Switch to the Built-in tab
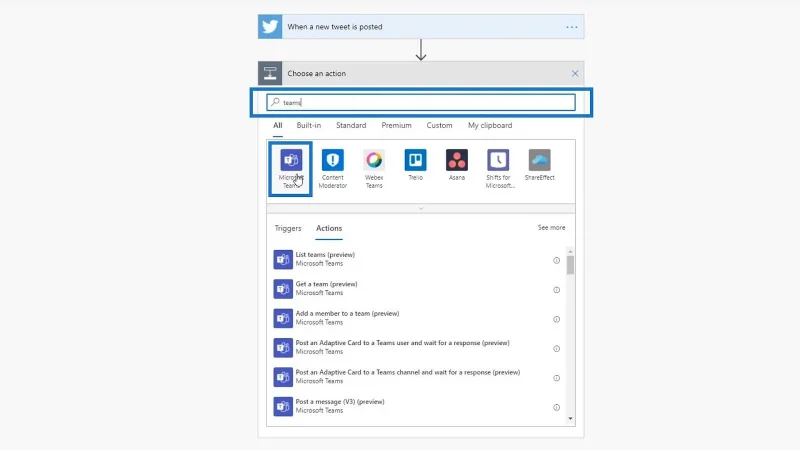 [309, 125]
